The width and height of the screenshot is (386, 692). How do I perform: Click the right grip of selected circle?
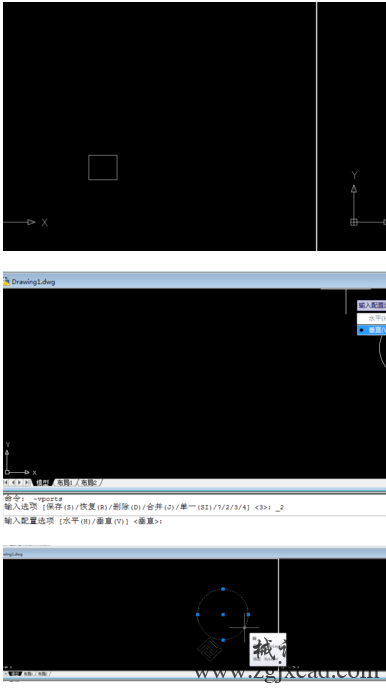coord(248,614)
